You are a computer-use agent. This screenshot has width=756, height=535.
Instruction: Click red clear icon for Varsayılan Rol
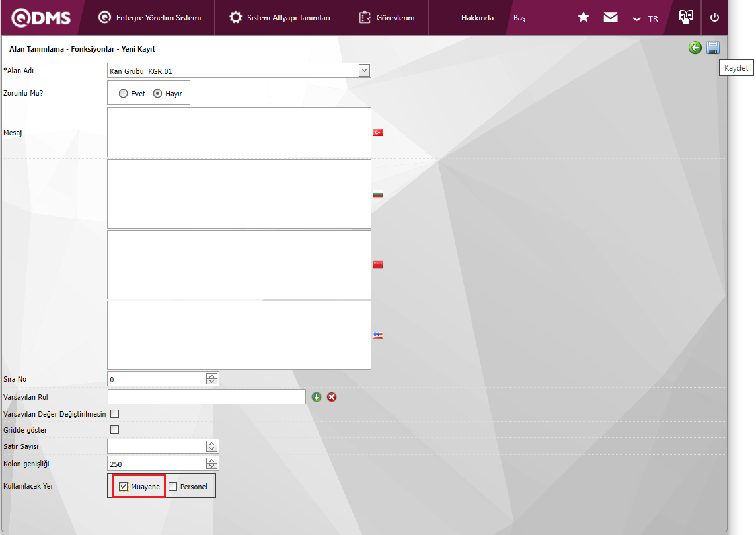[x=332, y=397]
